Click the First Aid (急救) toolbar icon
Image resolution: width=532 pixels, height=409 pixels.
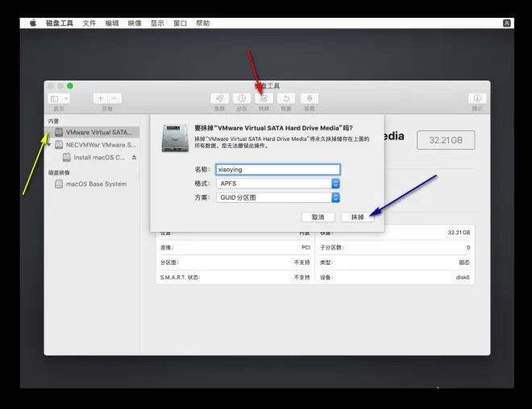click(x=219, y=98)
